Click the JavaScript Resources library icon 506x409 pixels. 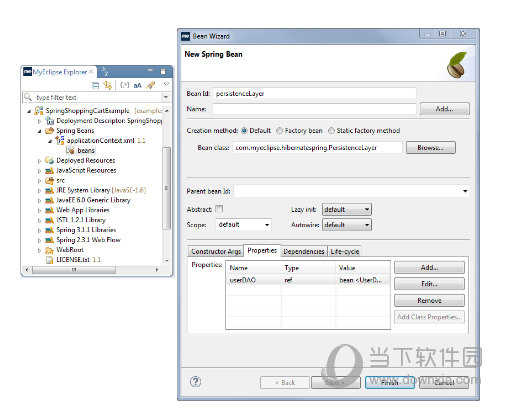(50, 171)
